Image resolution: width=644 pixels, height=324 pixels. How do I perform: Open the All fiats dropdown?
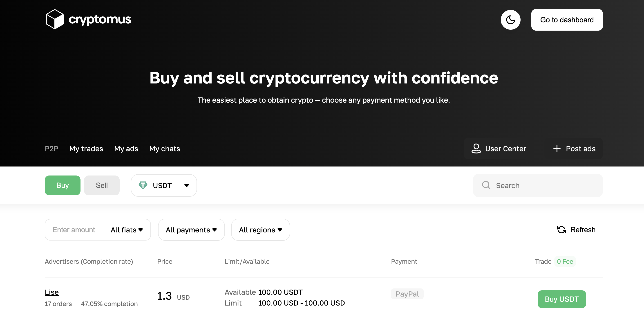(127, 230)
